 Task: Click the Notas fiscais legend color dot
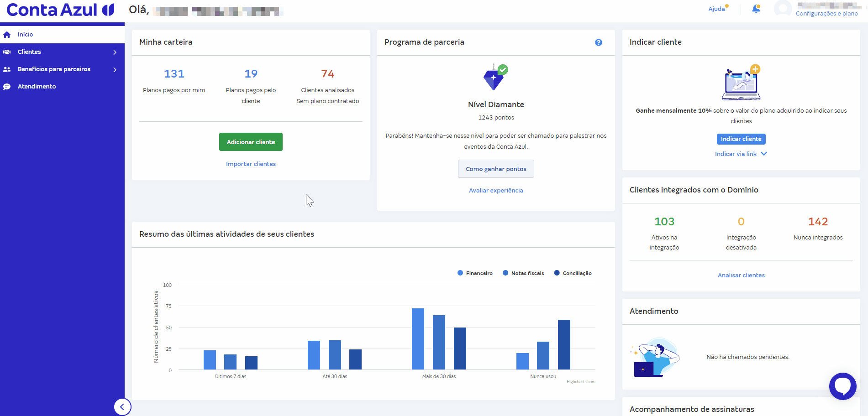[x=505, y=273]
